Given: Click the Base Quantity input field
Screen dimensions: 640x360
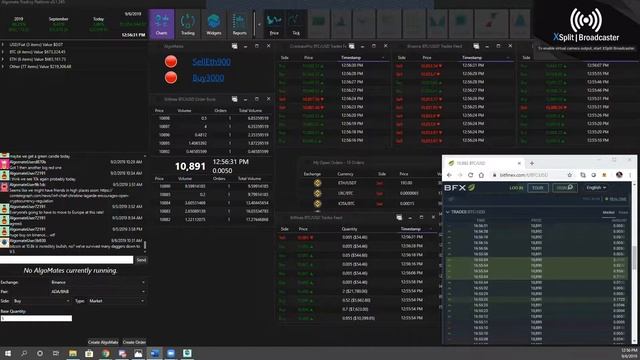Looking at the screenshot, I should coord(36,318).
